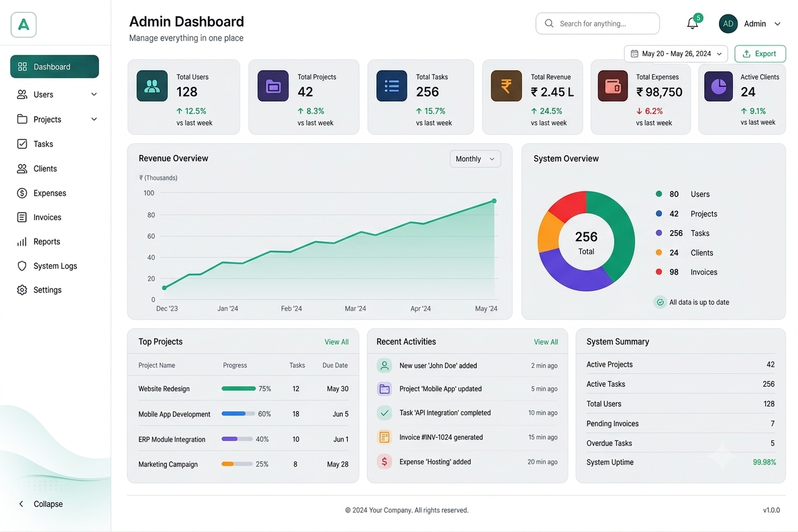
Task: Click the green check icon near 'All data is up to date'
Action: [x=660, y=302]
